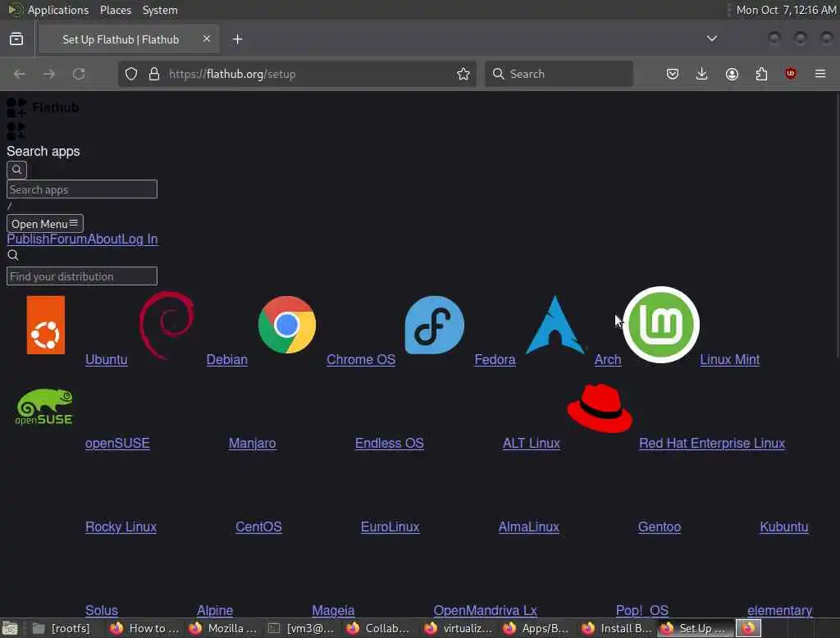840x638 pixels.
Task: Open the Kubuntu link
Action: tap(783, 526)
